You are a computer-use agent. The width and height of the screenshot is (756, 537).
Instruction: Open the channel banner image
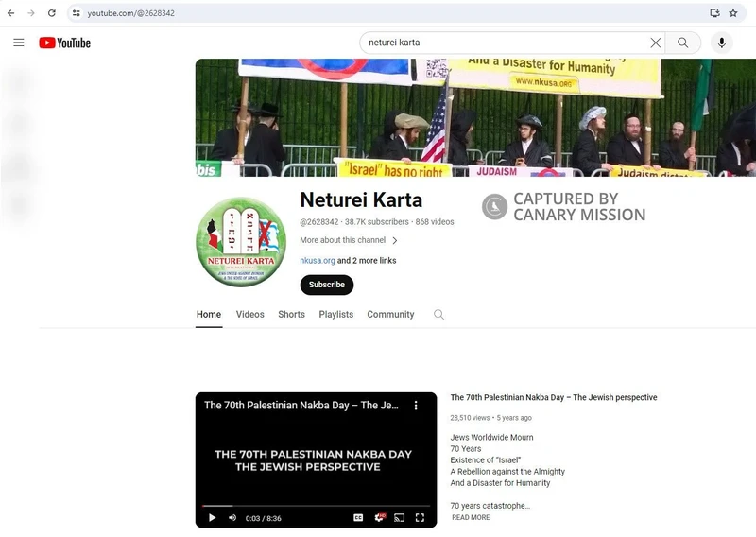coord(475,118)
